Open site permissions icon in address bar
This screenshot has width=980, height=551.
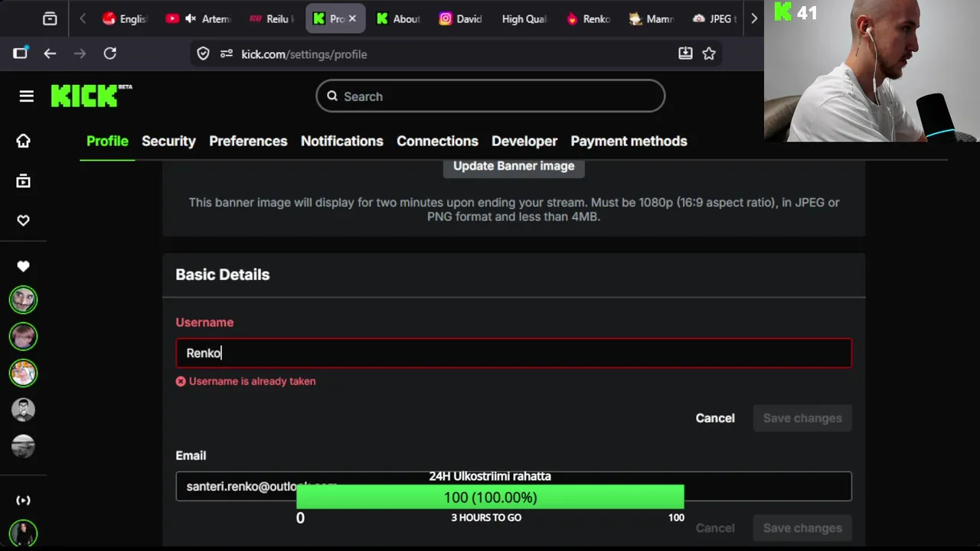tap(226, 54)
